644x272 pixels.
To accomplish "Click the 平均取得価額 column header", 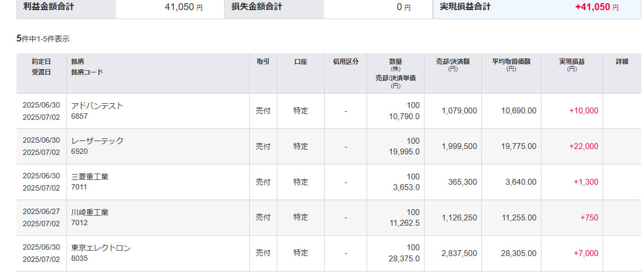I will 511,62.
